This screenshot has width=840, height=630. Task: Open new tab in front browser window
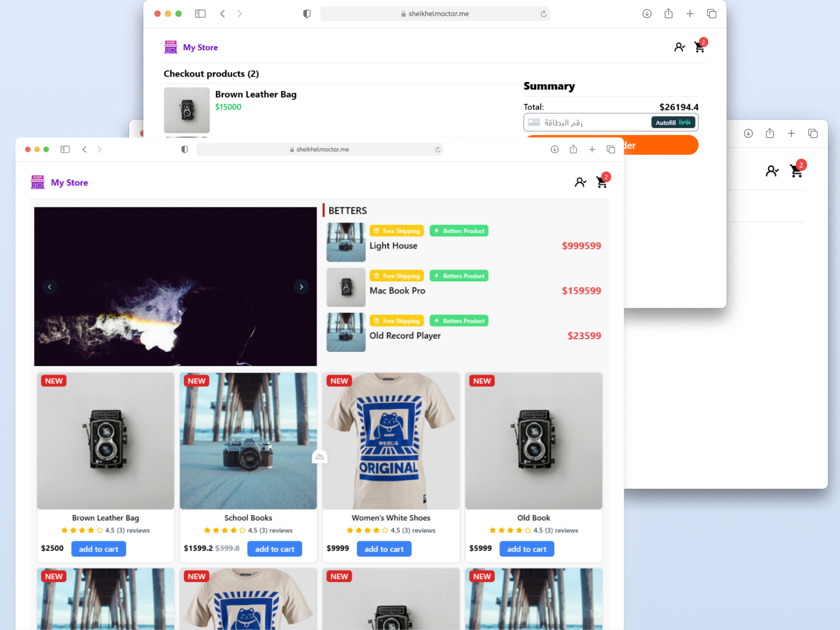coord(592,150)
